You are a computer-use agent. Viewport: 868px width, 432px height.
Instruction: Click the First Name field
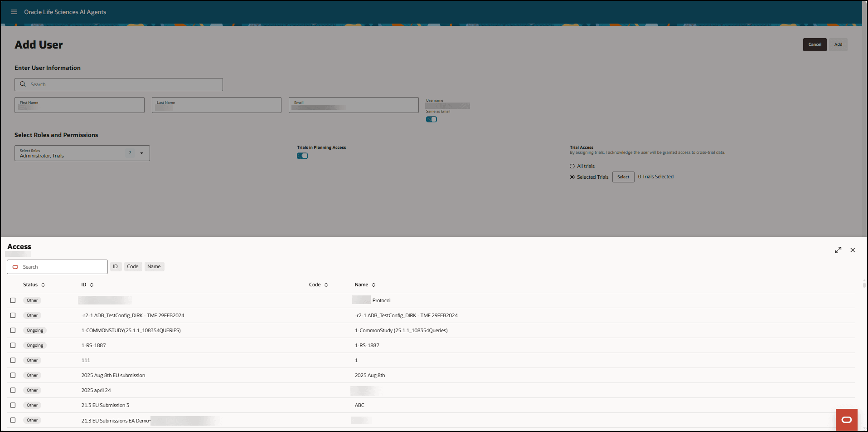pyautogui.click(x=79, y=105)
